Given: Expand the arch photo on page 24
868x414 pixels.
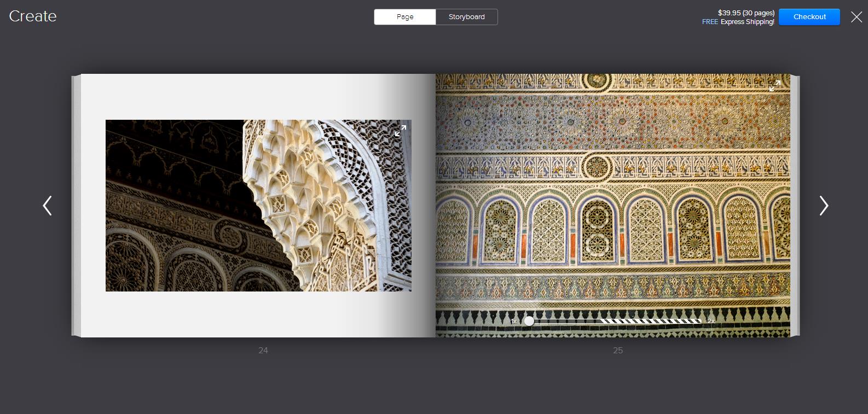Looking at the screenshot, I should (x=401, y=131).
